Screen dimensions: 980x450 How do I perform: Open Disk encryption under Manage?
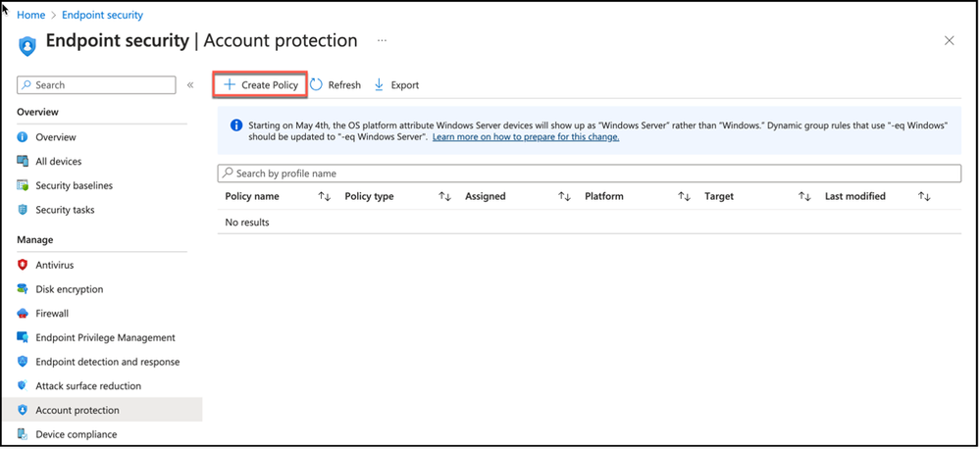[70, 289]
